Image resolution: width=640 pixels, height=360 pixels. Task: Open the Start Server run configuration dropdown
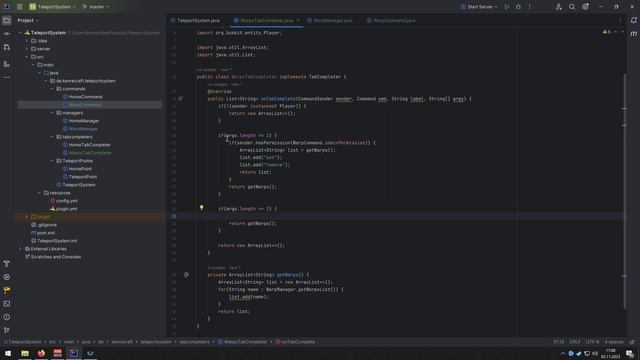[x=479, y=7]
